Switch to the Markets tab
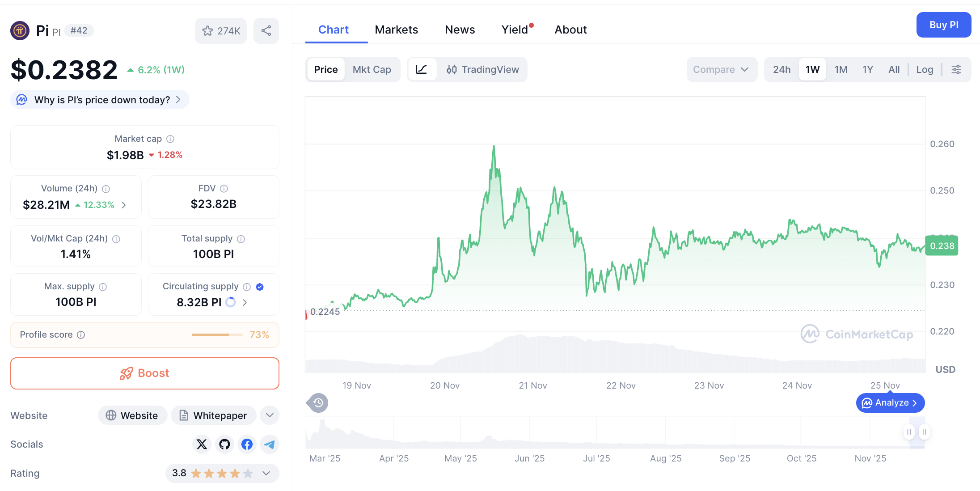 [x=396, y=29]
